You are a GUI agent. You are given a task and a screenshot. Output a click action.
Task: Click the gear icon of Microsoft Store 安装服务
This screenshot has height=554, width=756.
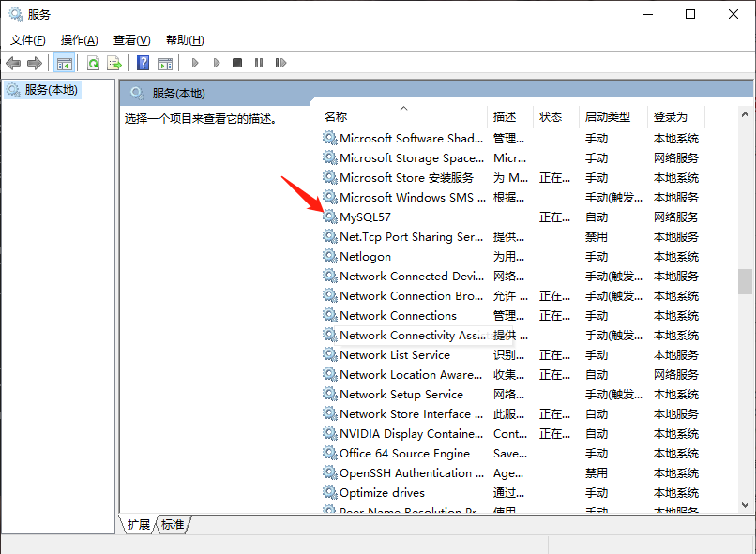point(330,178)
